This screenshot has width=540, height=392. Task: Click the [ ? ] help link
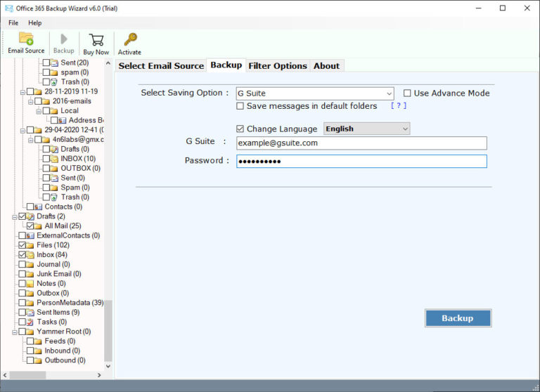pyautogui.click(x=399, y=105)
